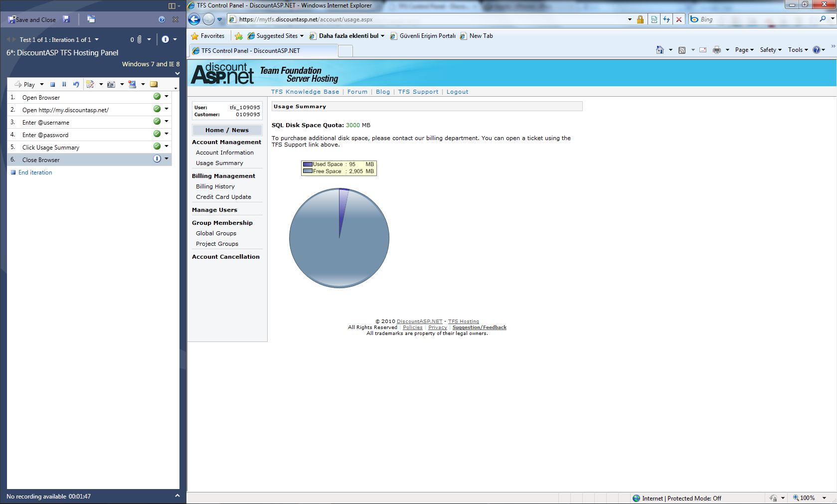Select the TFS Control Panel browser tab
The height and width of the screenshot is (504, 837).
263,51
